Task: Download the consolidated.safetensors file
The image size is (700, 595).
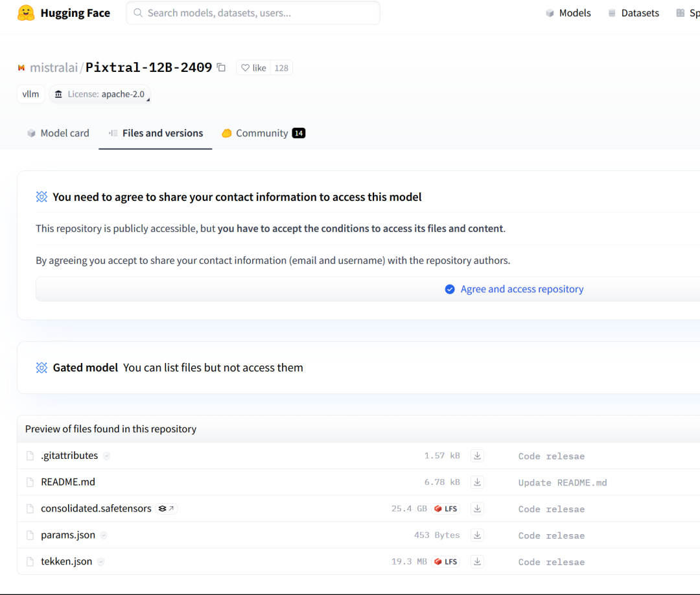Action: 477,509
